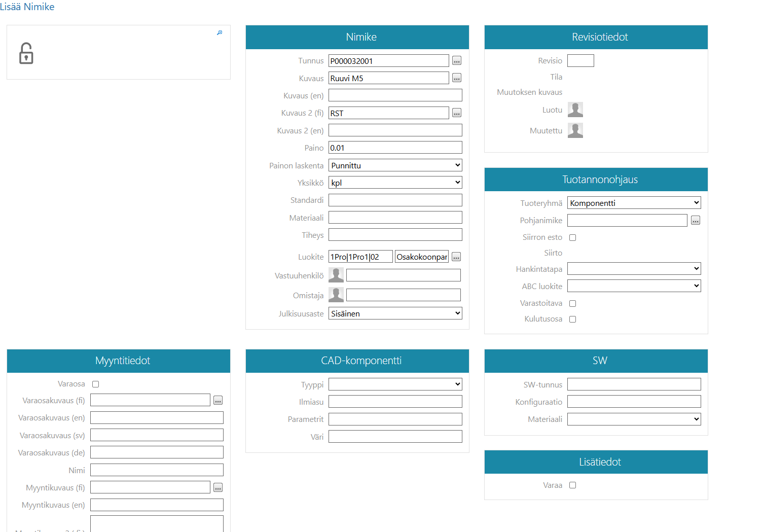The width and height of the screenshot is (763, 532).
Task: Click the Vastuuhenkilö person avatar icon
Action: click(336, 275)
